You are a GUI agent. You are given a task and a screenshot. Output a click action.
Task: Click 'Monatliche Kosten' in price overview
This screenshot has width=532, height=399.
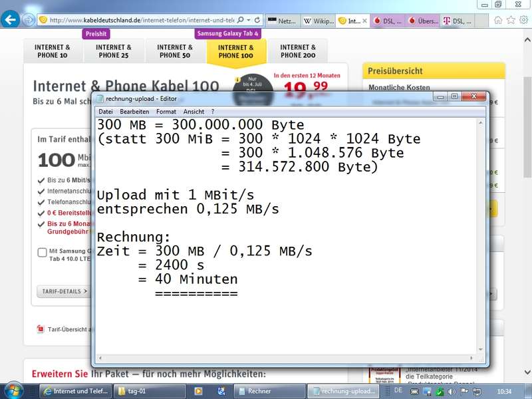(x=399, y=88)
